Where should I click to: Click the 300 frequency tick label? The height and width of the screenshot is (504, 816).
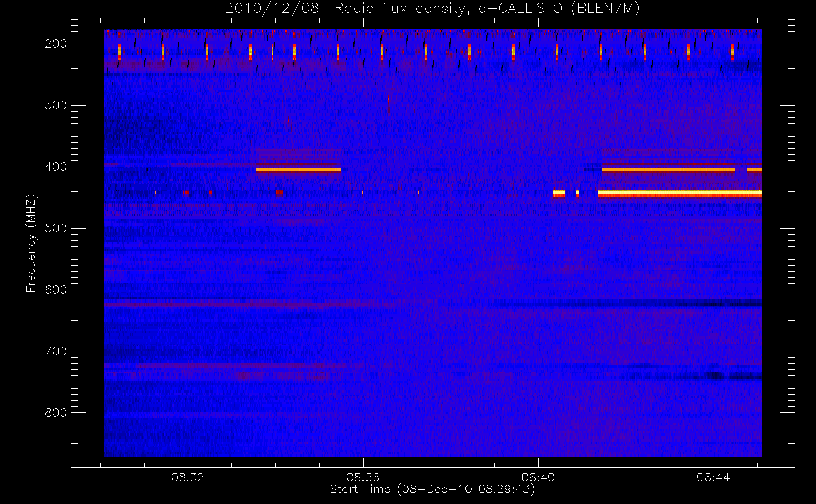tap(56, 105)
